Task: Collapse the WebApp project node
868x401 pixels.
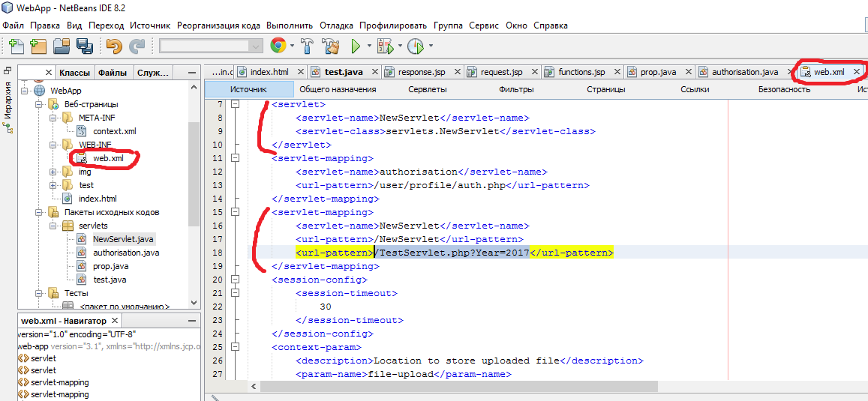Action: coord(24,91)
